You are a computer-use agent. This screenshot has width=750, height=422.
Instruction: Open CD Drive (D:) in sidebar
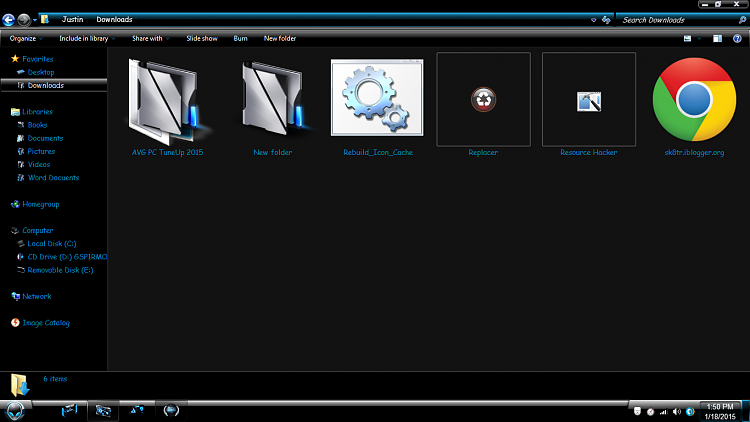[x=67, y=257]
